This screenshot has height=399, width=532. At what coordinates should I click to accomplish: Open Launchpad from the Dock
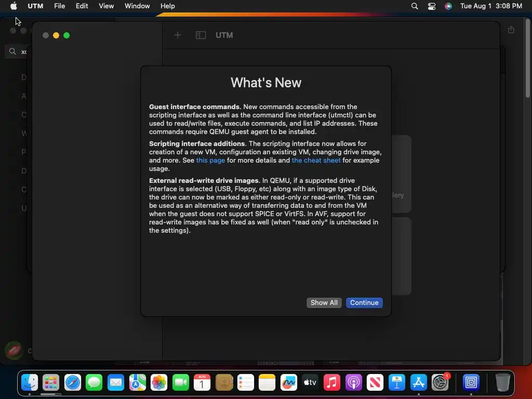click(x=51, y=382)
